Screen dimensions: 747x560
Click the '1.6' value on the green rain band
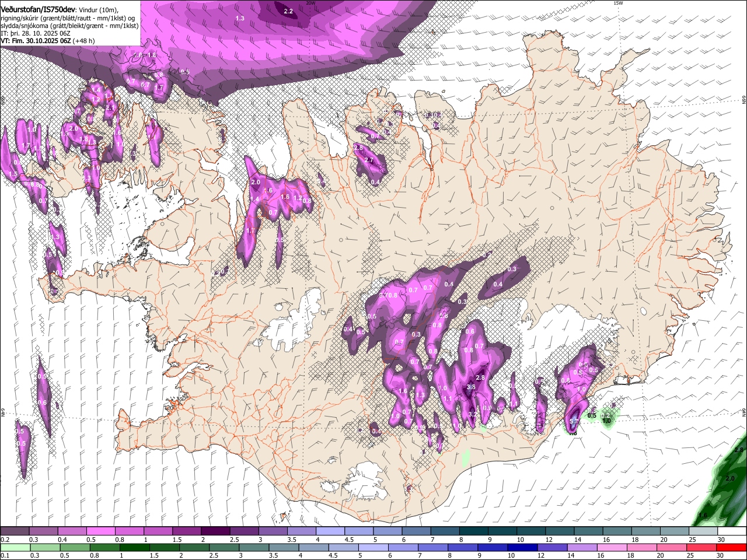703,516
